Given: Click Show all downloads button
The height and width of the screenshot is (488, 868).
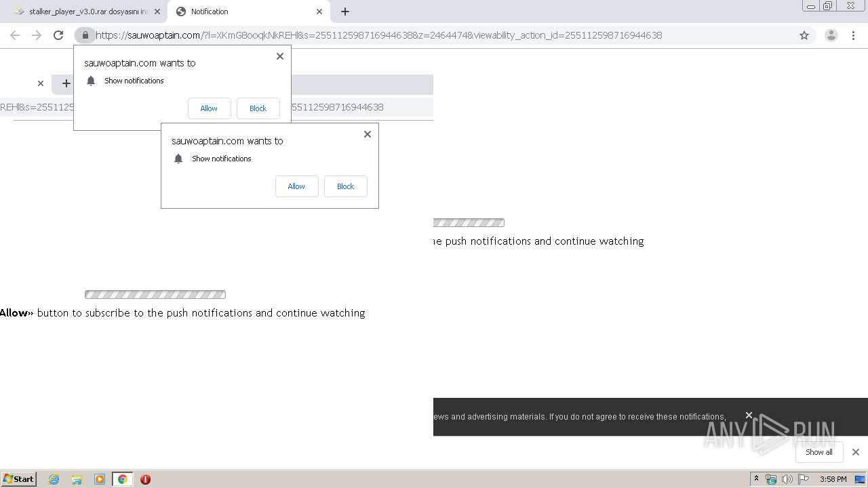Looking at the screenshot, I should click(x=819, y=452).
